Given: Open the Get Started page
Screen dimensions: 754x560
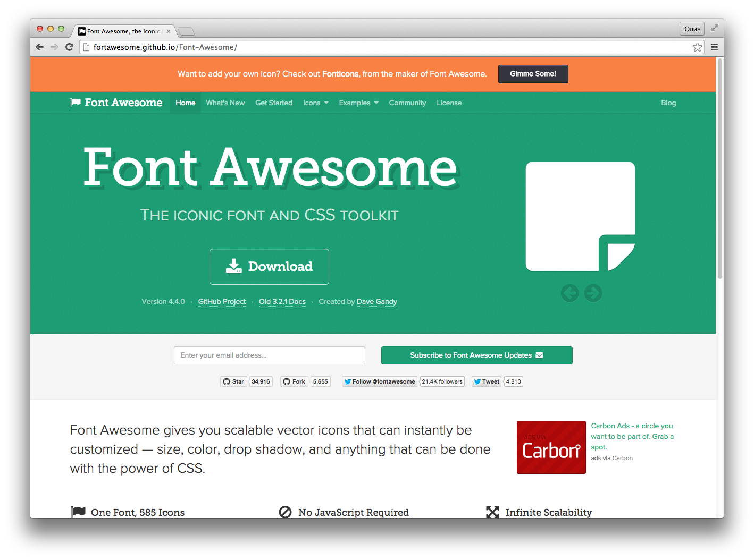Looking at the screenshot, I should point(274,103).
